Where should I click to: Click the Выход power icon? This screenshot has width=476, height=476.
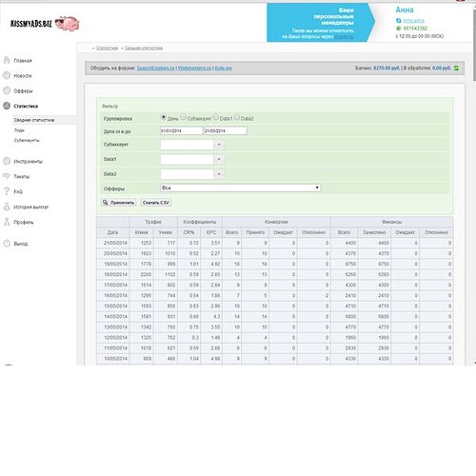tap(7, 244)
